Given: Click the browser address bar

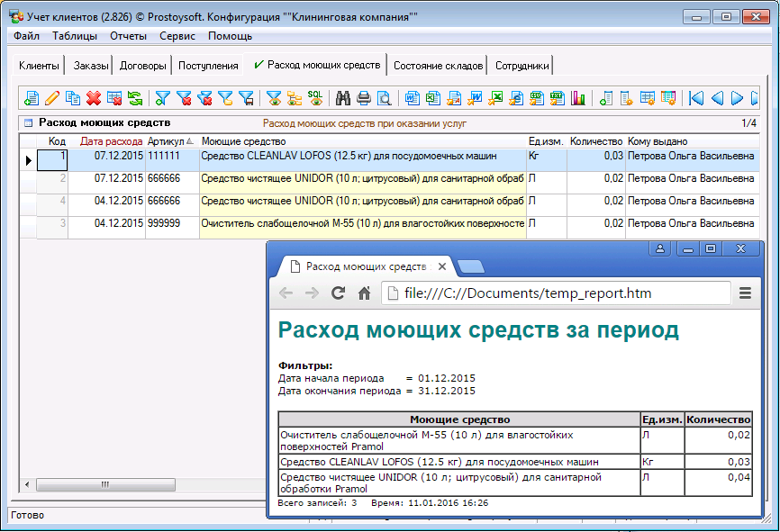Looking at the screenshot, I should 558,293.
